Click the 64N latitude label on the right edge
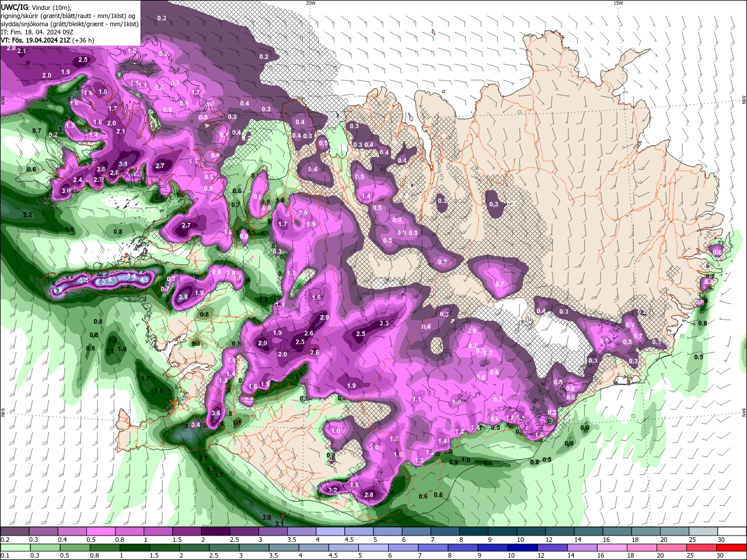 coord(744,412)
